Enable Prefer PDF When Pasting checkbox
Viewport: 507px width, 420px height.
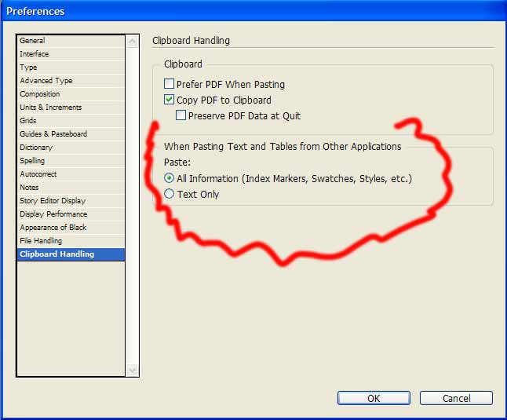169,84
